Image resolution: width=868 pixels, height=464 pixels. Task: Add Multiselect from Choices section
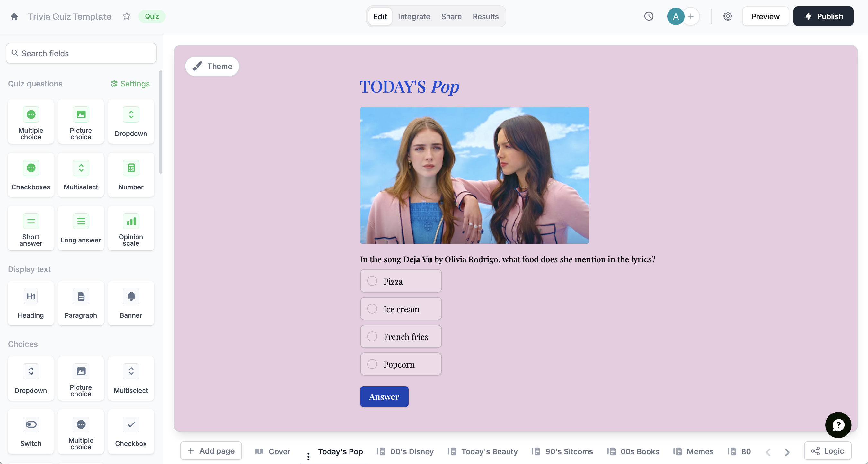click(x=131, y=379)
